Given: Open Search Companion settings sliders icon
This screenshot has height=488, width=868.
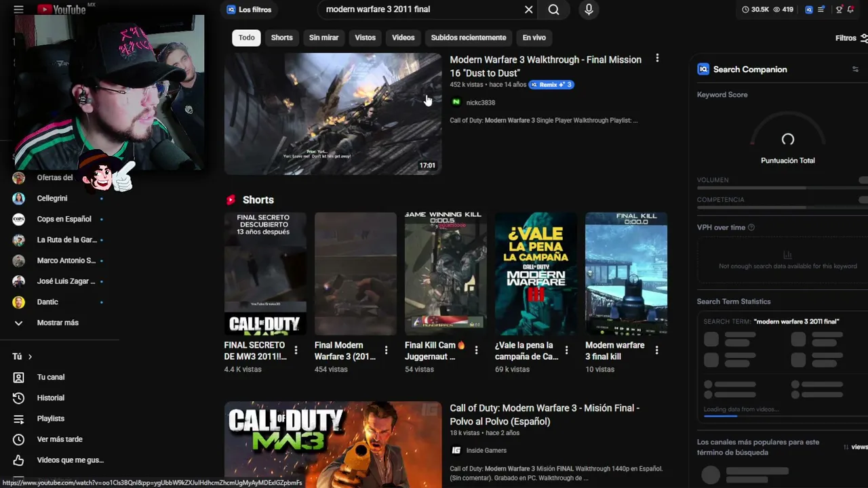Looking at the screenshot, I should coord(855,69).
